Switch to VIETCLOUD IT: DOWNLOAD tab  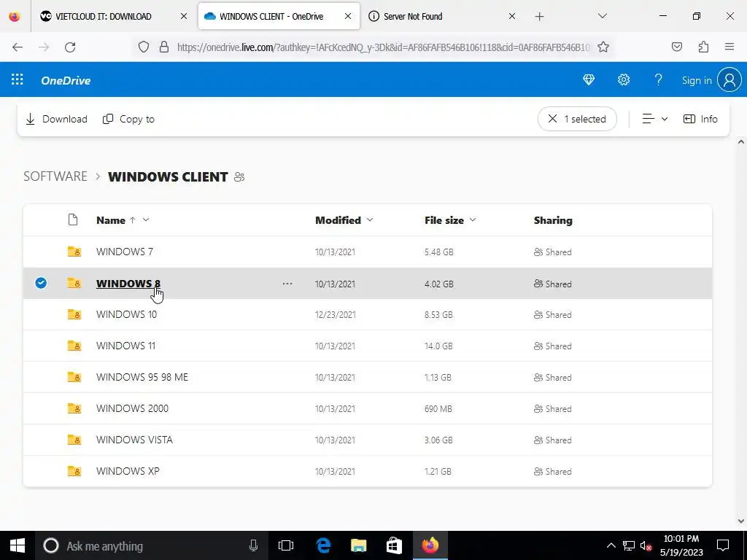[x=104, y=16]
